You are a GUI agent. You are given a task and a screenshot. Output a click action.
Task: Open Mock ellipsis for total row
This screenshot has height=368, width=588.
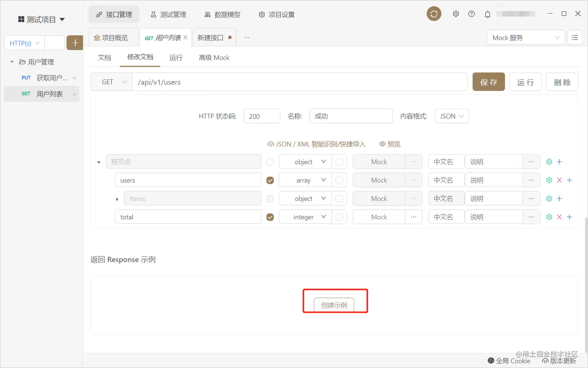pyautogui.click(x=413, y=217)
